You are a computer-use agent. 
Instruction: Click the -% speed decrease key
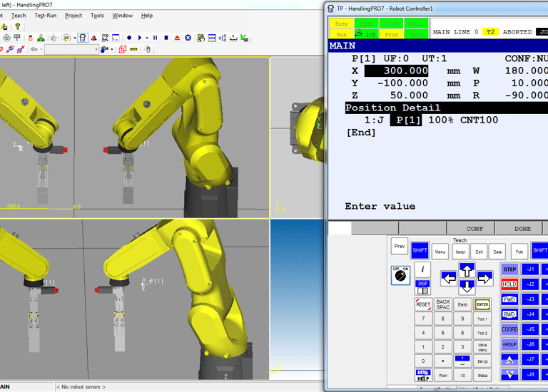point(509,374)
